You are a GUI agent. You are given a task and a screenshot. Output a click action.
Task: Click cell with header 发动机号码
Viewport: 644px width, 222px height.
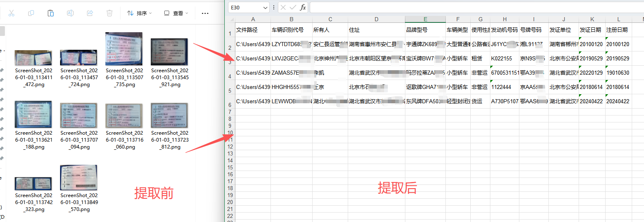pos(505,30)
